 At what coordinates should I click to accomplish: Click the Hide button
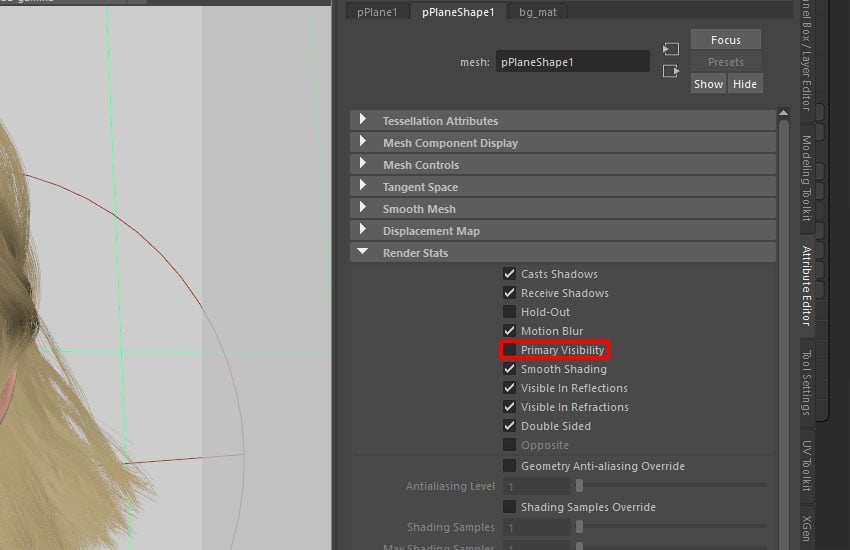(745, 84)
